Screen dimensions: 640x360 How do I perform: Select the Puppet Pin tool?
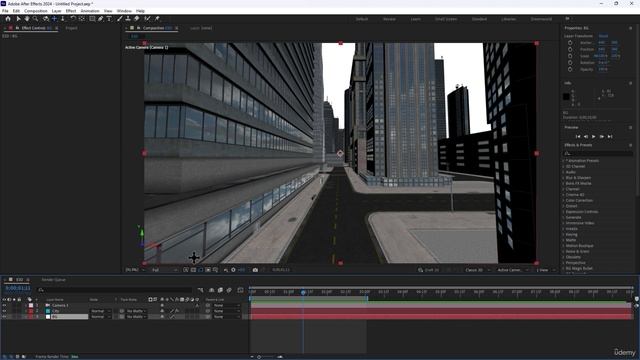pos(157,19)
